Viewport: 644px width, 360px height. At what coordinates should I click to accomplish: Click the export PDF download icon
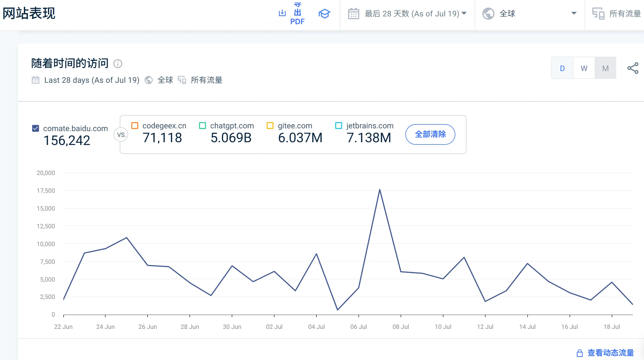[282, 13]
